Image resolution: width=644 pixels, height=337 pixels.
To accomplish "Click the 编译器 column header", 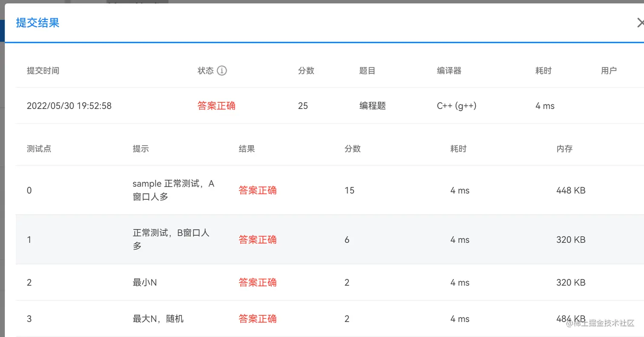I will pos(449,71).
